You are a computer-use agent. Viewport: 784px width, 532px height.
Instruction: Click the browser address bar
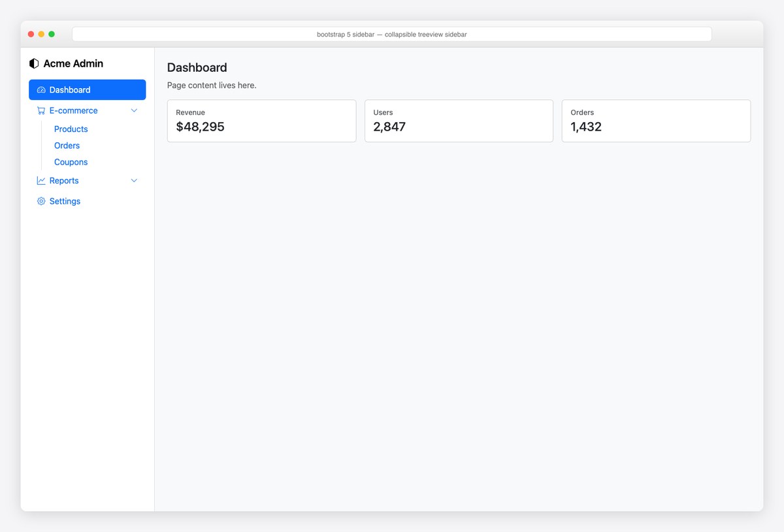(x=392, y=34)
